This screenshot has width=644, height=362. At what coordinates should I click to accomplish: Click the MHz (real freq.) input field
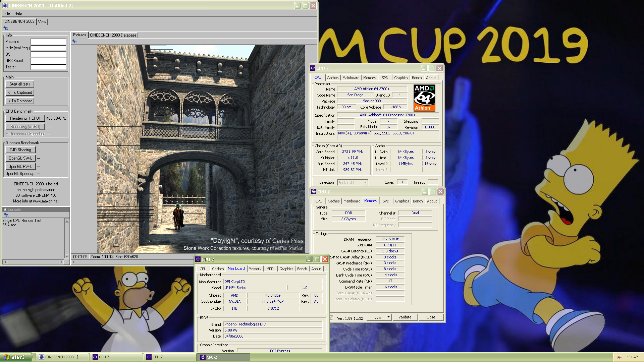point(49,48)
